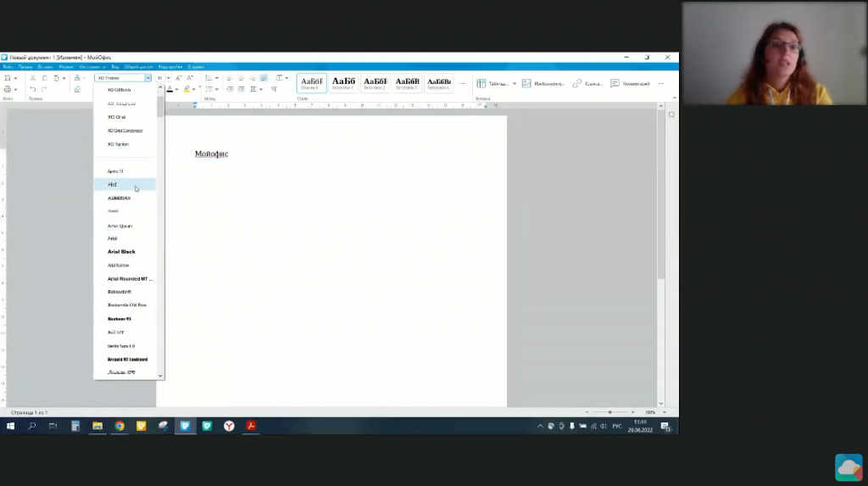This screenshot has height=486, width=868.
Task: Open the last menu in the menu bar
Action: click(x=196, y=67)
